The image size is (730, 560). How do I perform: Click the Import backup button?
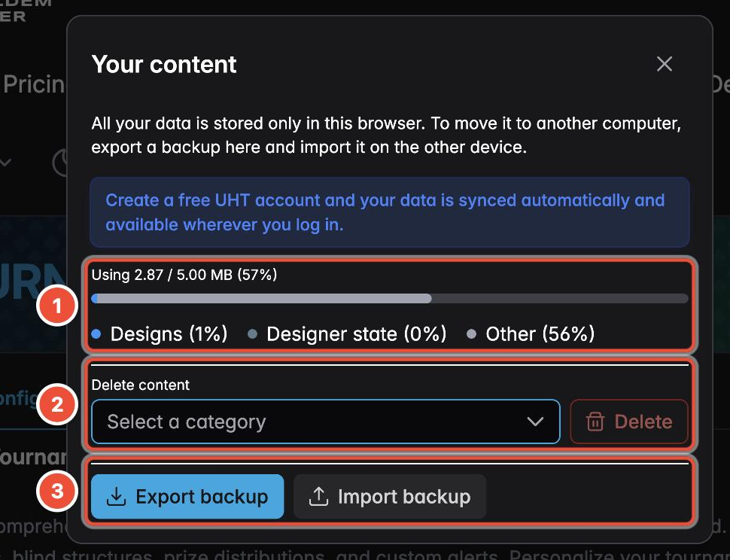tap(390, 497)
